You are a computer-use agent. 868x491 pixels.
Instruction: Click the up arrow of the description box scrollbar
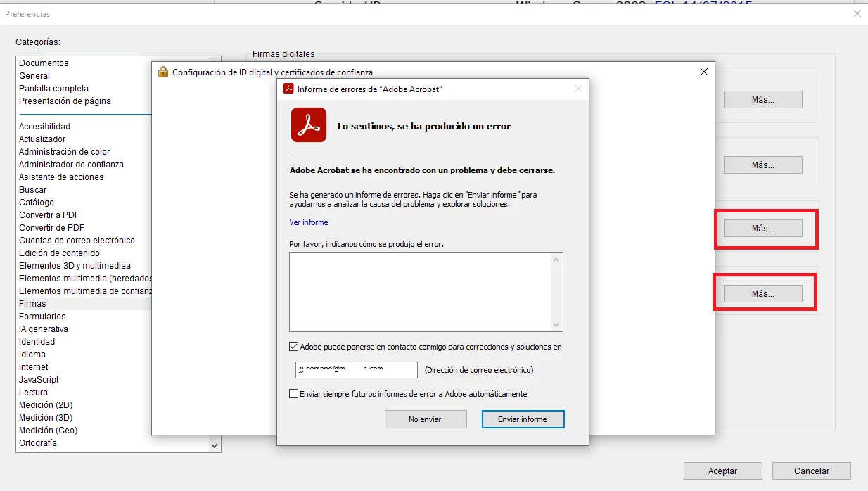coord(557,260)
